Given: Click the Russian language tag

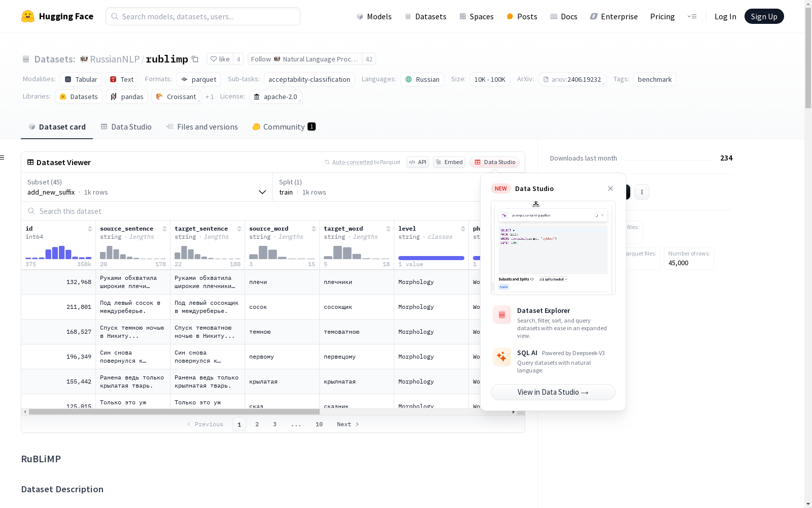Looking at the screenshot, I should pyautogui.click(x=422, y=79).
